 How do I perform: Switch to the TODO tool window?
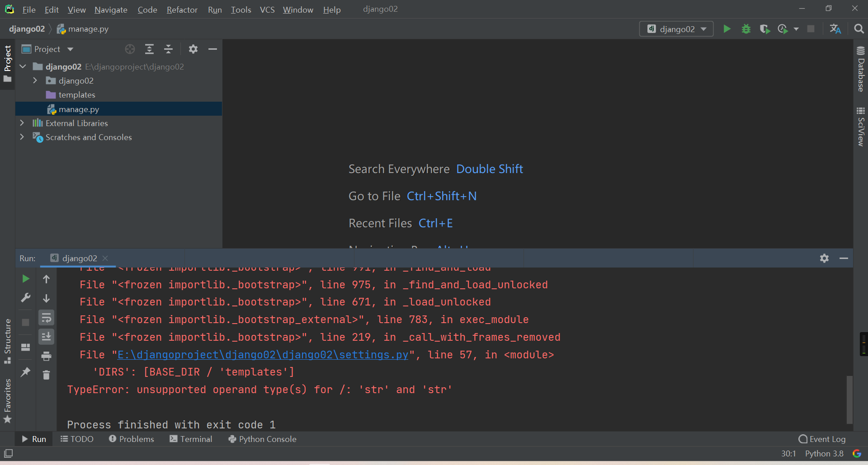click(x=77, y=439)
